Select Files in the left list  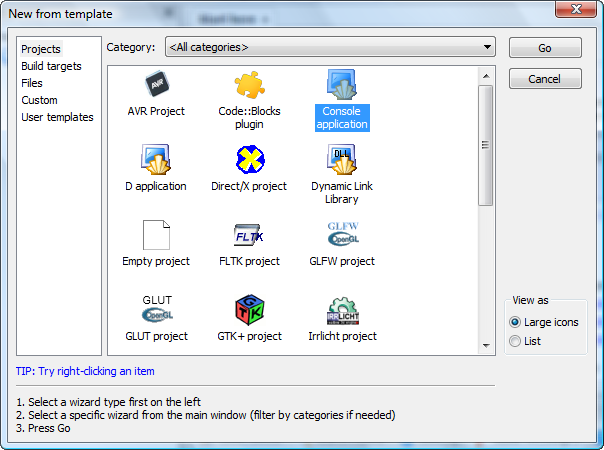(x=32, y=83)
